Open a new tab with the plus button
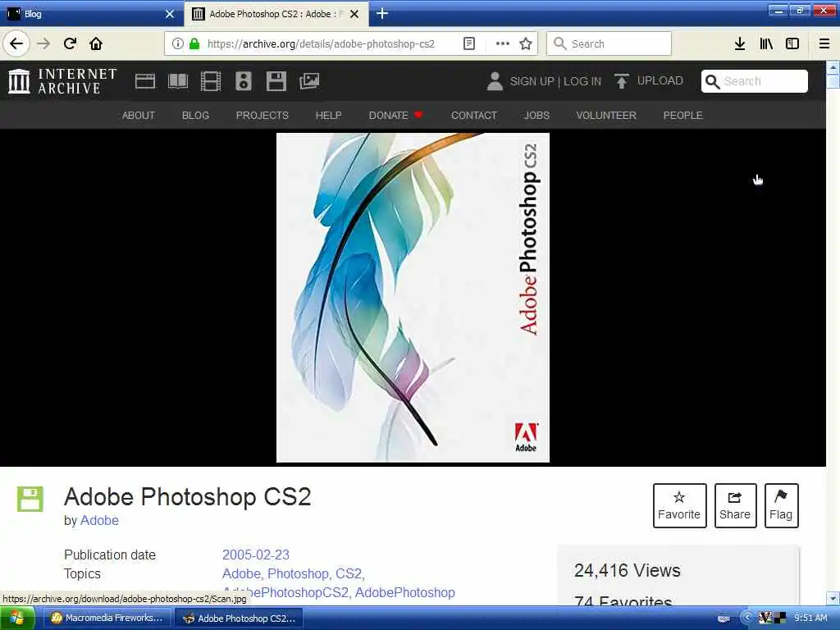The height and width of the screenshot is (630, 840). click(382, 13)
